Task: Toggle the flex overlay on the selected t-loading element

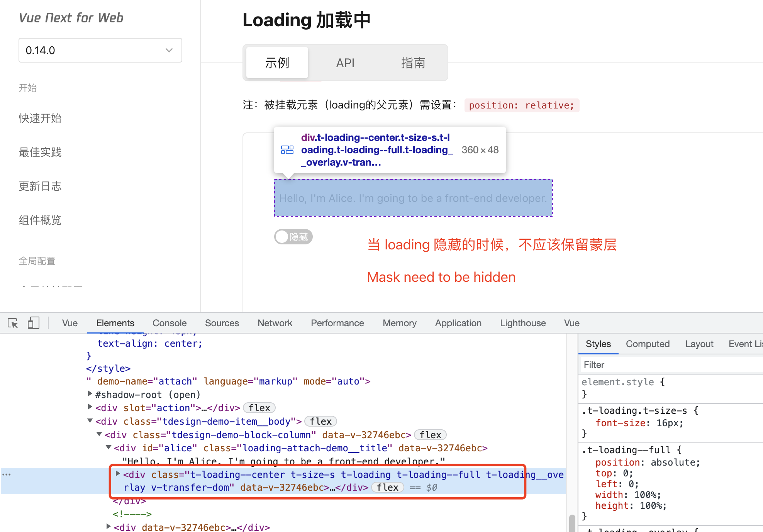Action: [x=387, y=487]
